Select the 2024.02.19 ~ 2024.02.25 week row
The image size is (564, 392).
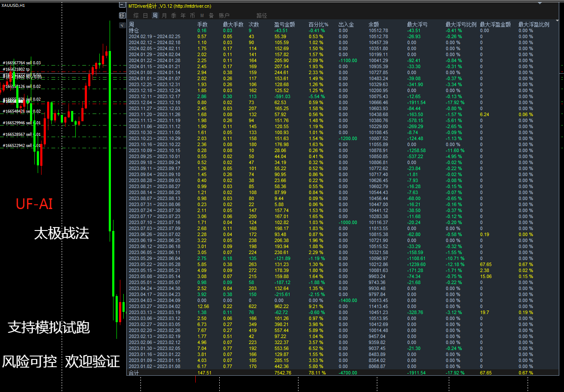(x=343, y=37)
